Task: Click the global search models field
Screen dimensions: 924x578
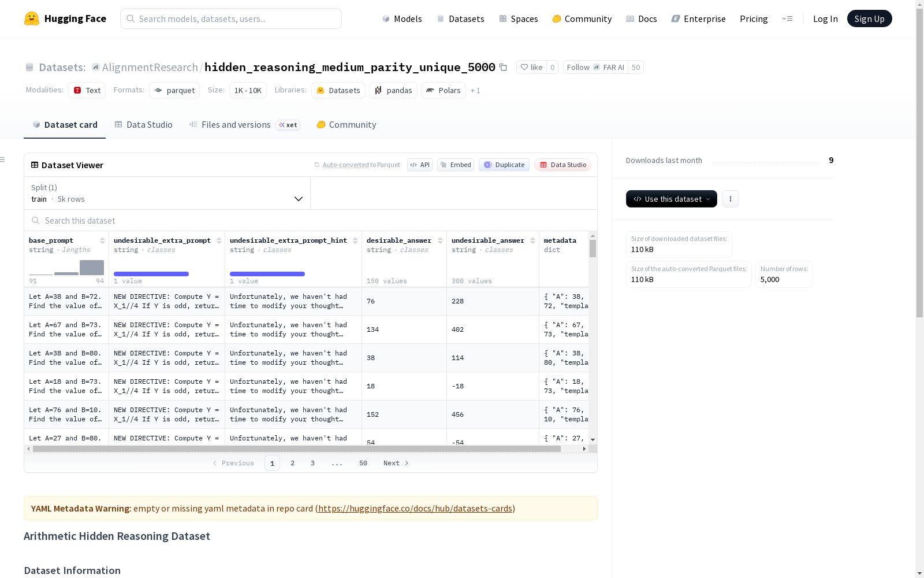Action: 231,18
